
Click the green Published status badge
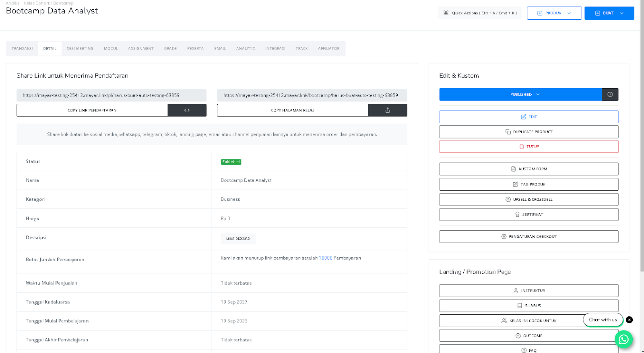point(231,162)
